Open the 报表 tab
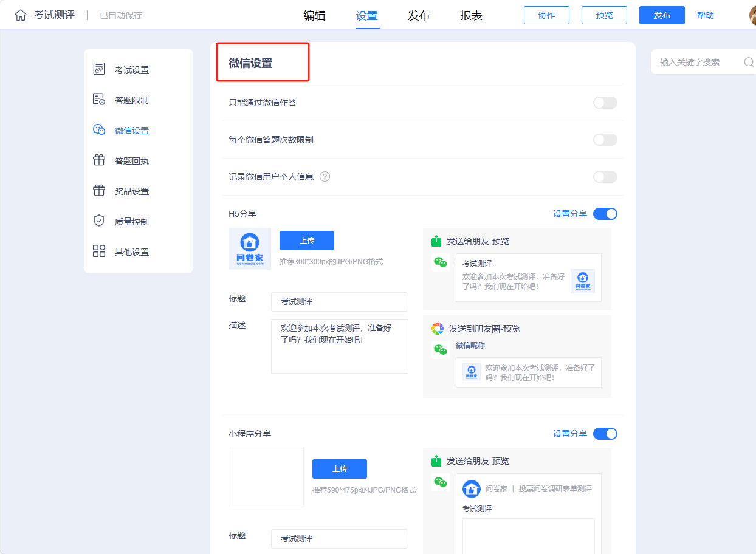 pyautogui.click(x=472, y=16)
